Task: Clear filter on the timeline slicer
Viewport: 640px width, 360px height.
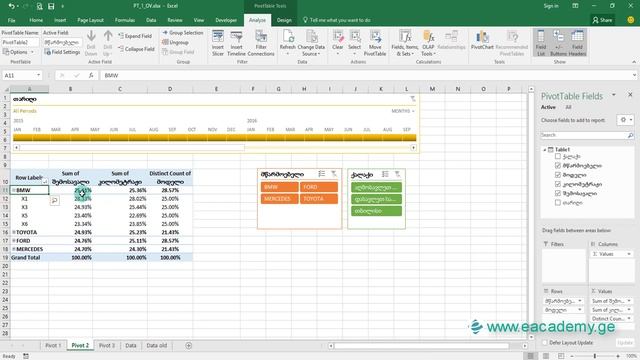Action: [x=413, y=99]
